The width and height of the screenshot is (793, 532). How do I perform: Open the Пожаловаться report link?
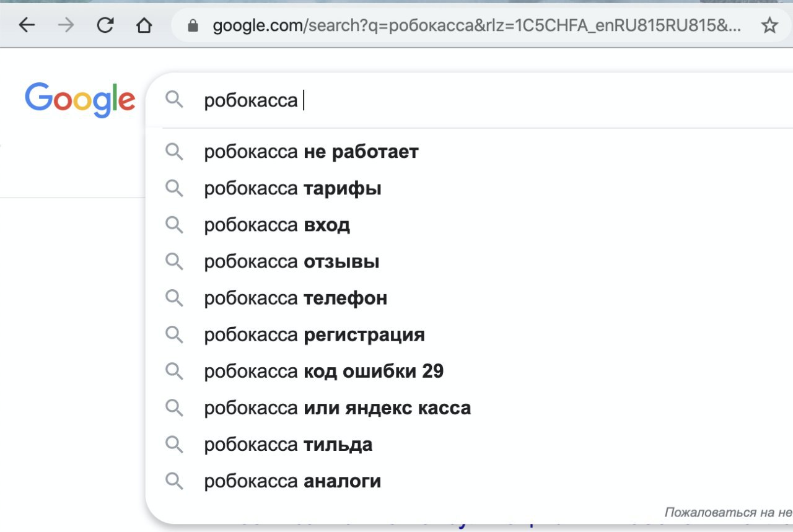(729, 513)
